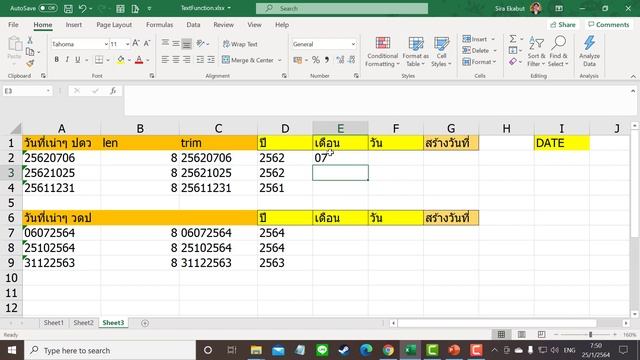Toggle italic formatting
Screen dimensions: 640x360
pyautogui.click(x=67, y=60)
